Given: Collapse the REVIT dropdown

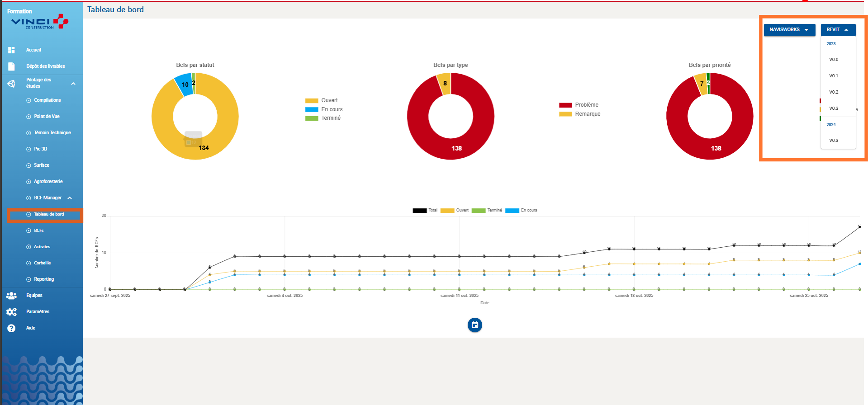Looking at the screenshot, I should click(x=838, y=30).
